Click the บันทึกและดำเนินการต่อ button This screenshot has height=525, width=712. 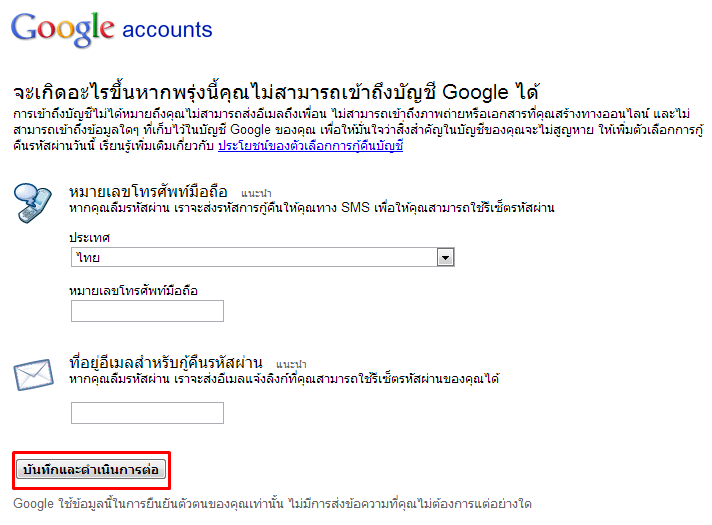click(91, 469)
